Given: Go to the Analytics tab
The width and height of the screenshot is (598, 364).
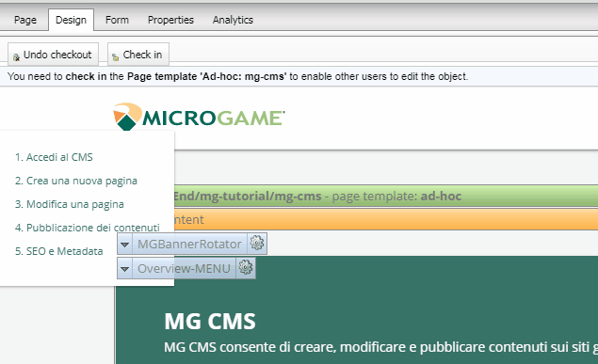Looking at the screenshot, I should coord(233,20).
